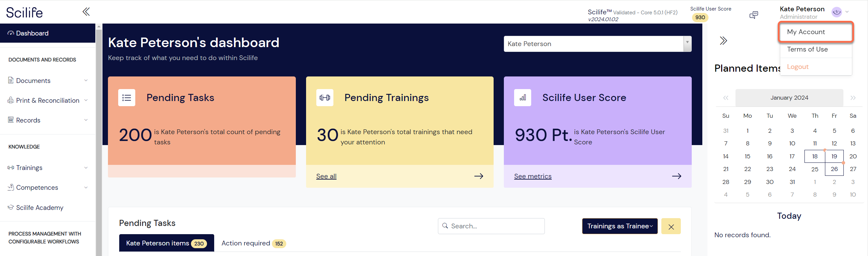
Task: Collapse the sidebar with double-left chevron icon
Action: [86, 12]
